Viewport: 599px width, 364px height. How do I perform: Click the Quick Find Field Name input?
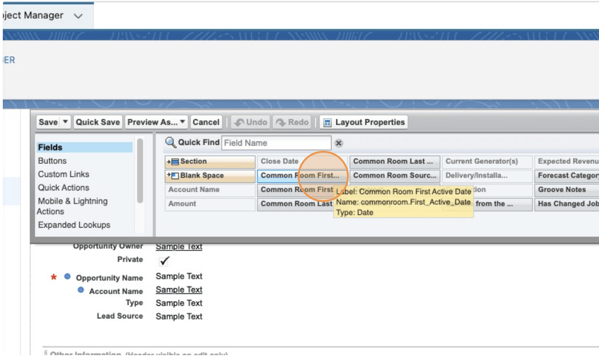tap(276, 143)
